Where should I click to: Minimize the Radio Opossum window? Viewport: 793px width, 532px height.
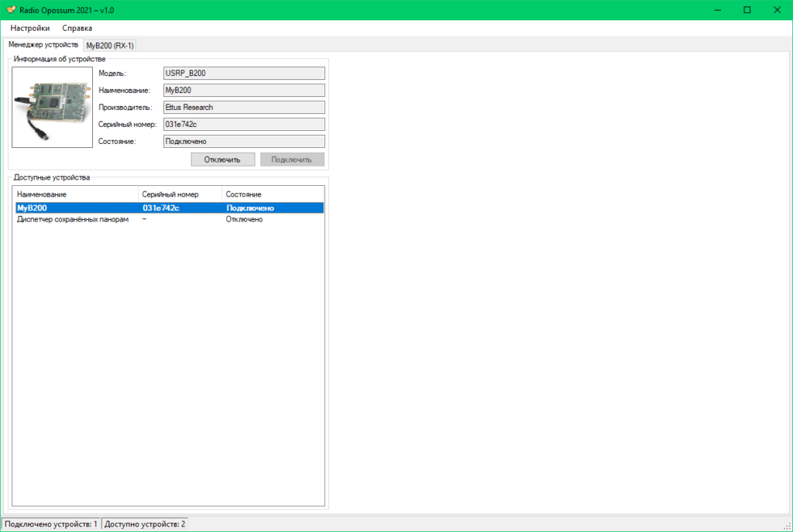click(x=711, y=10)
